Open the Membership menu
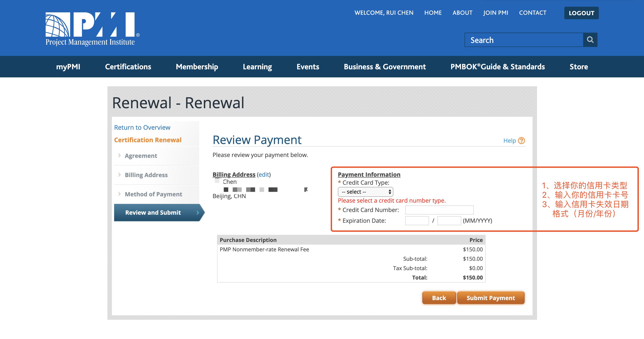 click(197, 67)
